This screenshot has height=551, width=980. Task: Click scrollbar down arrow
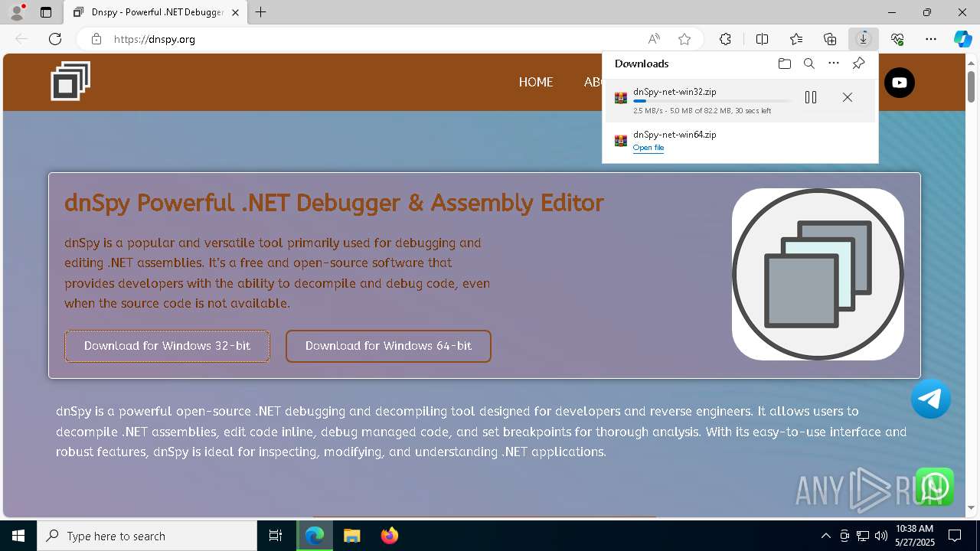point(971,507)
